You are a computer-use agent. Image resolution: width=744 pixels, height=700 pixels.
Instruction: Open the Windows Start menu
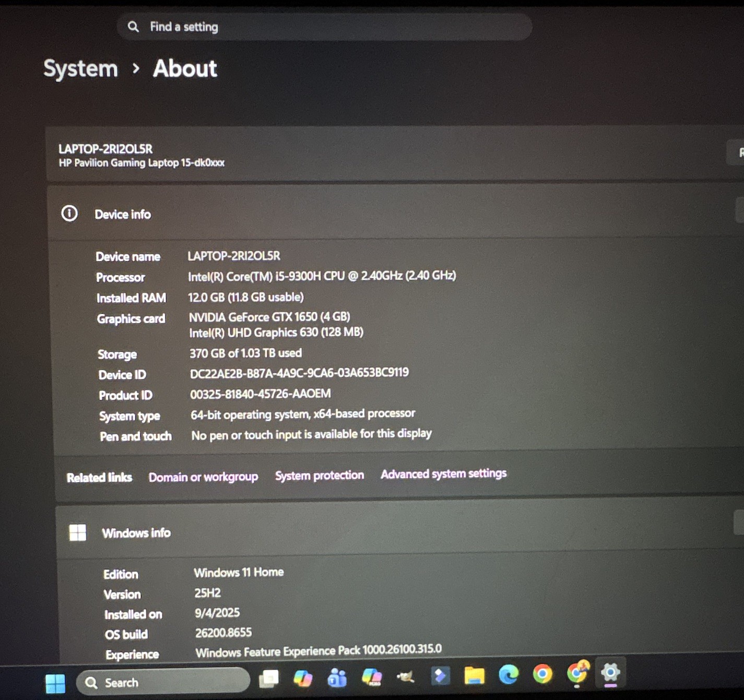55,683
